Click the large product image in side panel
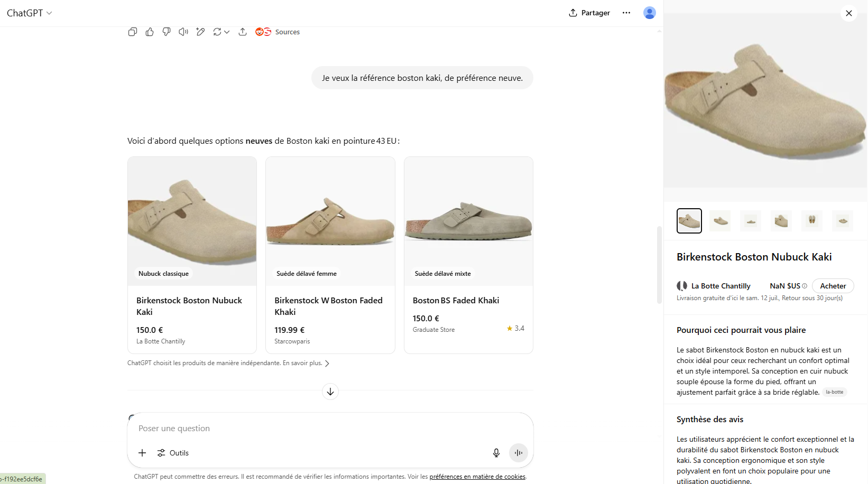This screenshot has width=868, height=484. [x=765, y=100]
